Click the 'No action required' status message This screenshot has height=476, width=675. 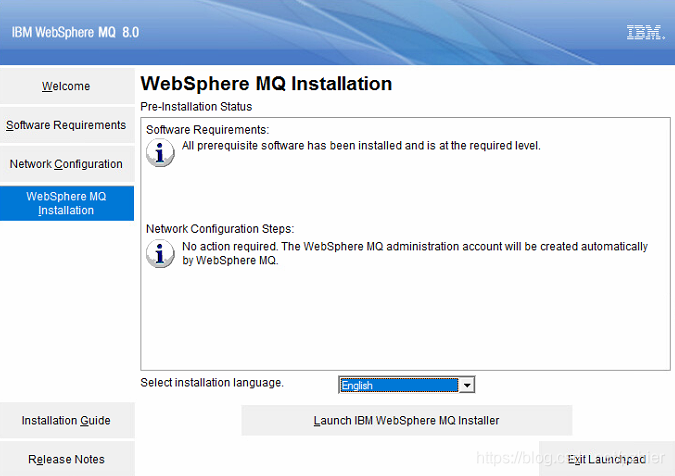(x=415, y=253)
